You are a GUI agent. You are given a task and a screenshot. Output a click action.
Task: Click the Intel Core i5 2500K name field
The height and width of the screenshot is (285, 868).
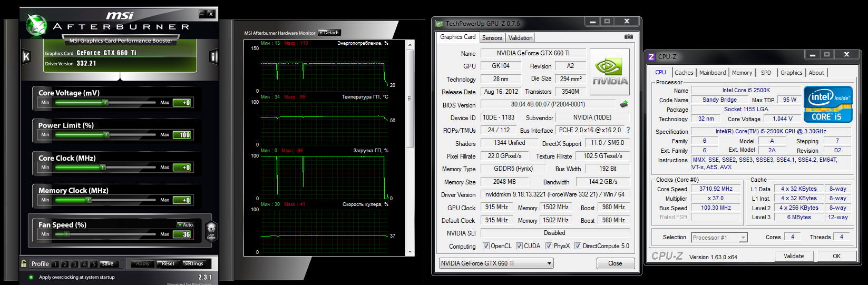pos(746,90)
